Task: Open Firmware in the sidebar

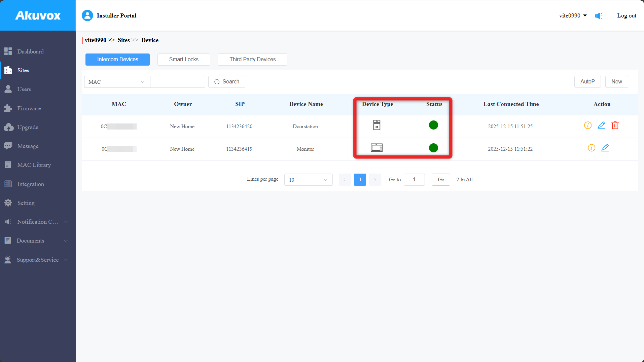Action: click(x=29, y=108)
